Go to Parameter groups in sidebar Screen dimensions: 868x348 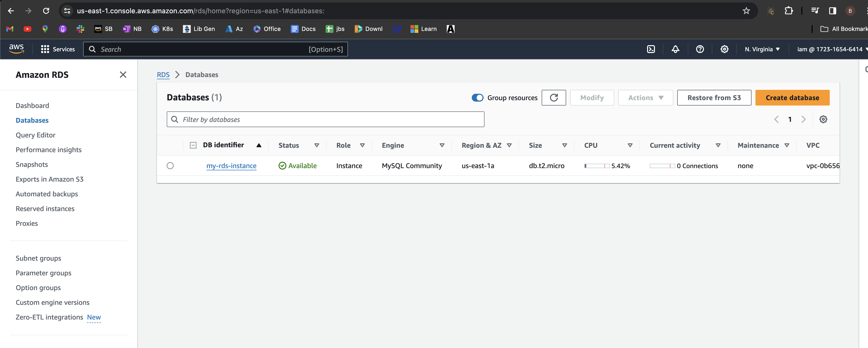[43, 273]
